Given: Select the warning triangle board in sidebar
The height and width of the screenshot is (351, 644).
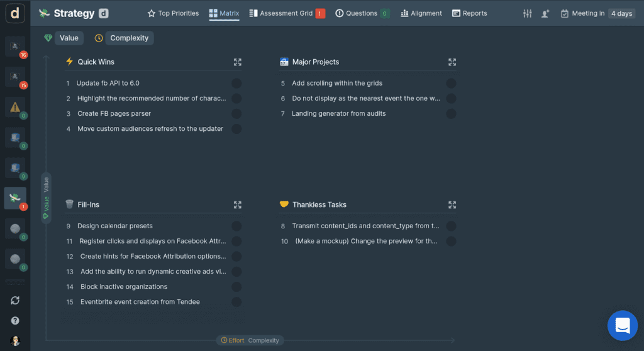Looking at the screenshot, I should pyautogui.click(x=15, y=107).
